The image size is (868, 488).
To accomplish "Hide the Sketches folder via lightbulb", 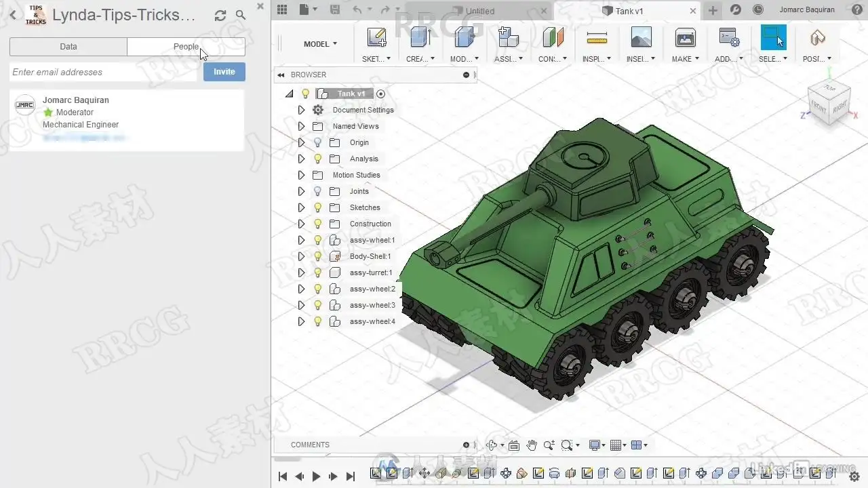I will [x=317, y=207].
